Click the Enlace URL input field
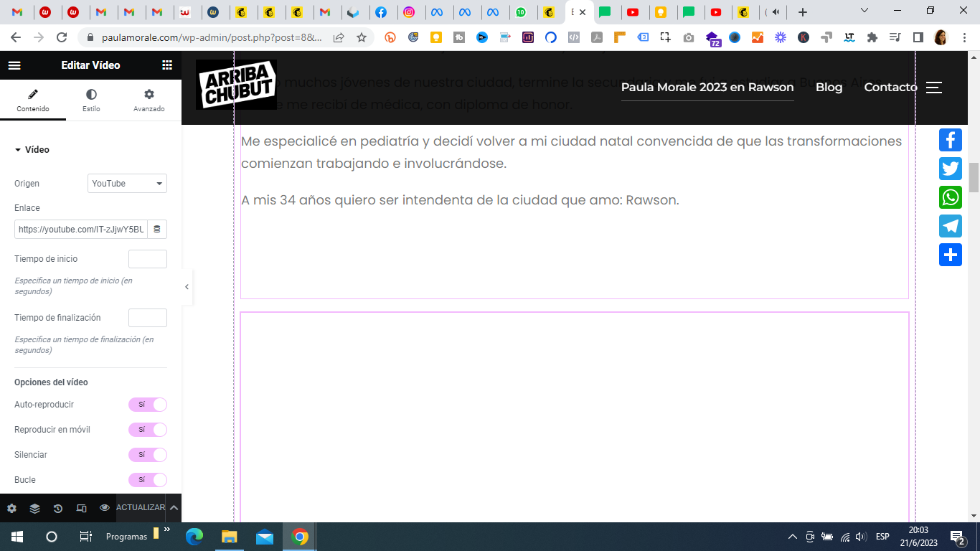 pos(80,230)
